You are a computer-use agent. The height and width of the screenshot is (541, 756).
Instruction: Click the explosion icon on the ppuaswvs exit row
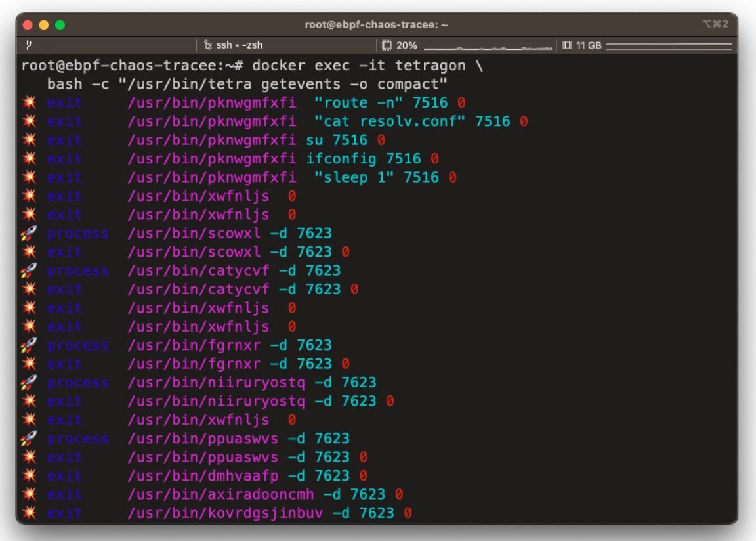[29, 456]
